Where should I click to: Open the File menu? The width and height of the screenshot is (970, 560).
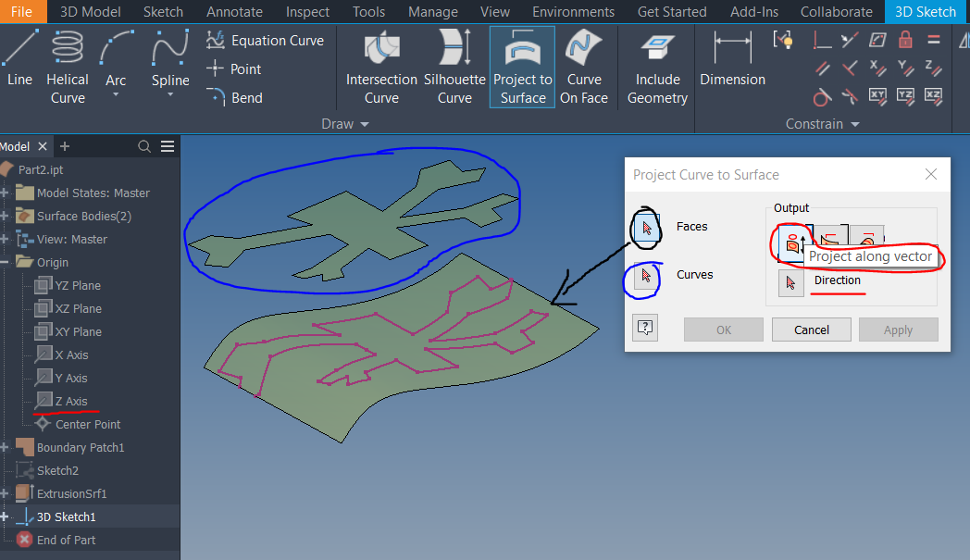pos(21,11)
